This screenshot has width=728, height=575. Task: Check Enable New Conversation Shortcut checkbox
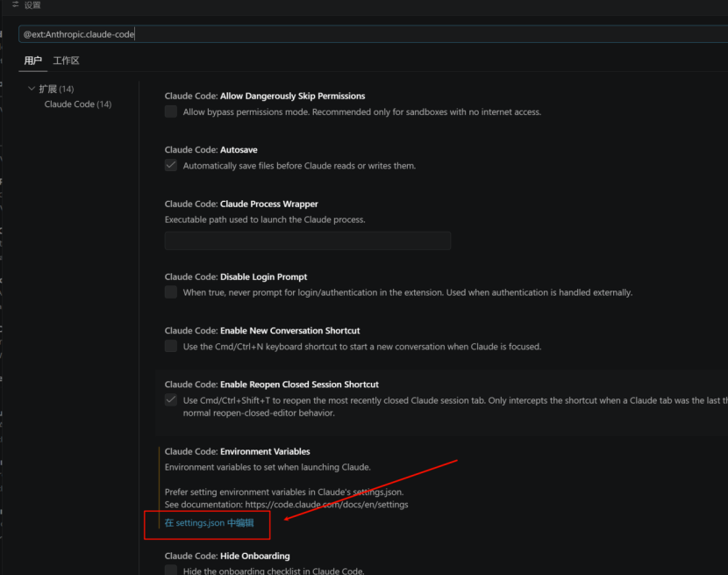click(x=171, y=346)
